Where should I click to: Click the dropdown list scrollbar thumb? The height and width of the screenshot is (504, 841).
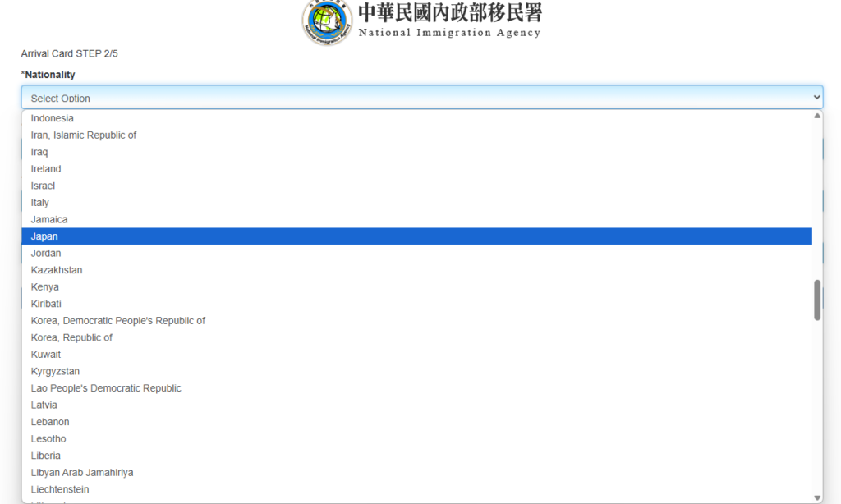817,300
